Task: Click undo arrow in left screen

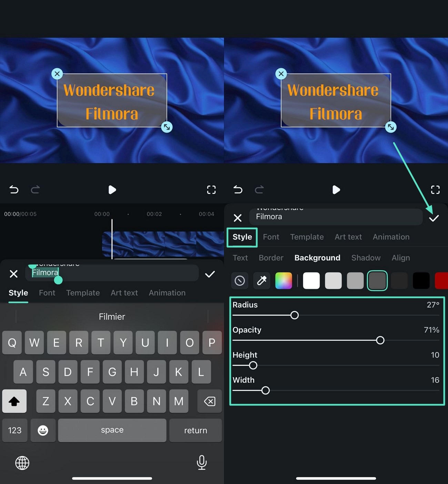Action: pyautogui.click(x=14, y=189)
